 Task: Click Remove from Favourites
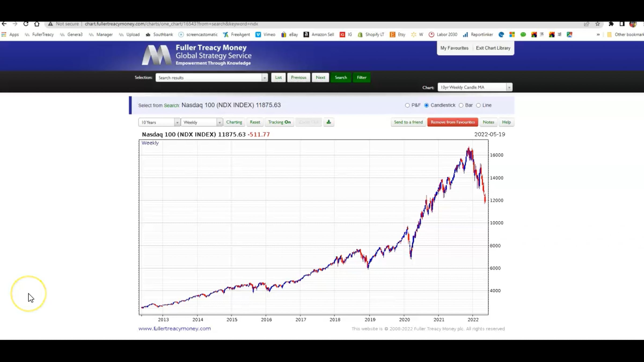[453, 122]
